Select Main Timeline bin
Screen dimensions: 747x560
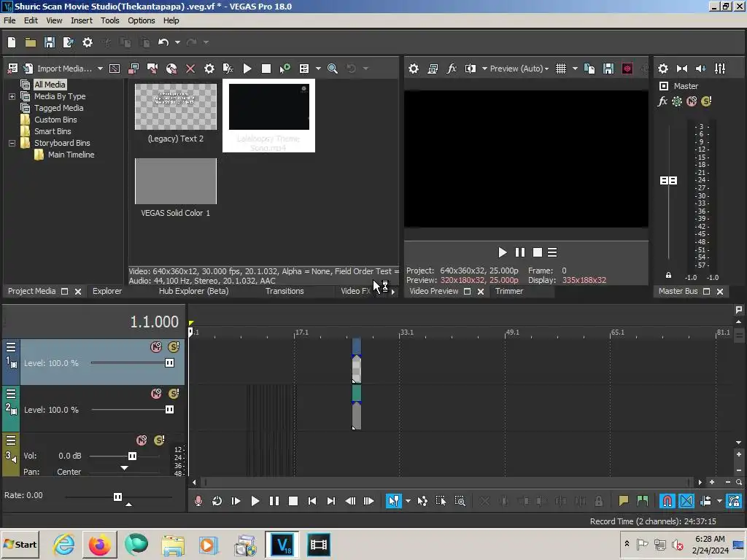(x=71, y=155)
